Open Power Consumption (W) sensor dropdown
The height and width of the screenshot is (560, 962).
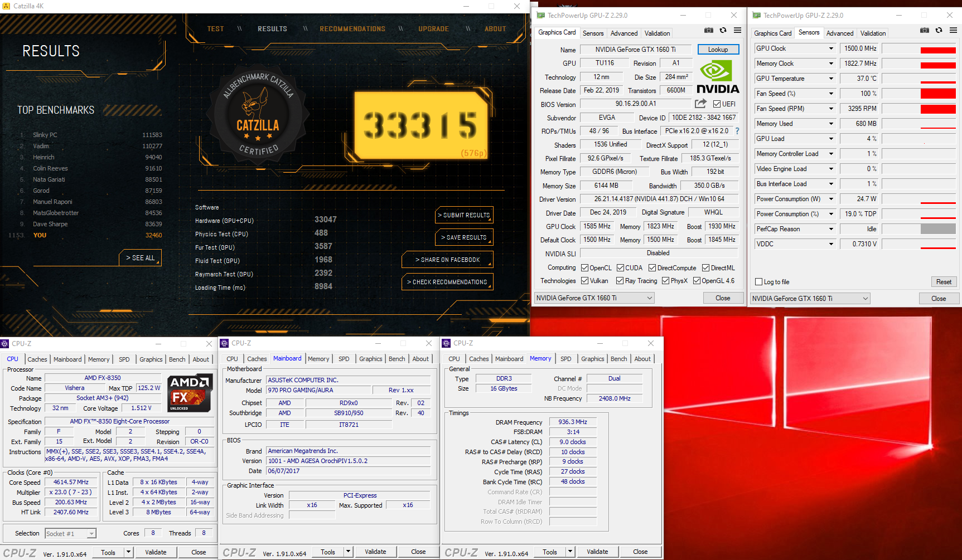(x=831, y=199)
